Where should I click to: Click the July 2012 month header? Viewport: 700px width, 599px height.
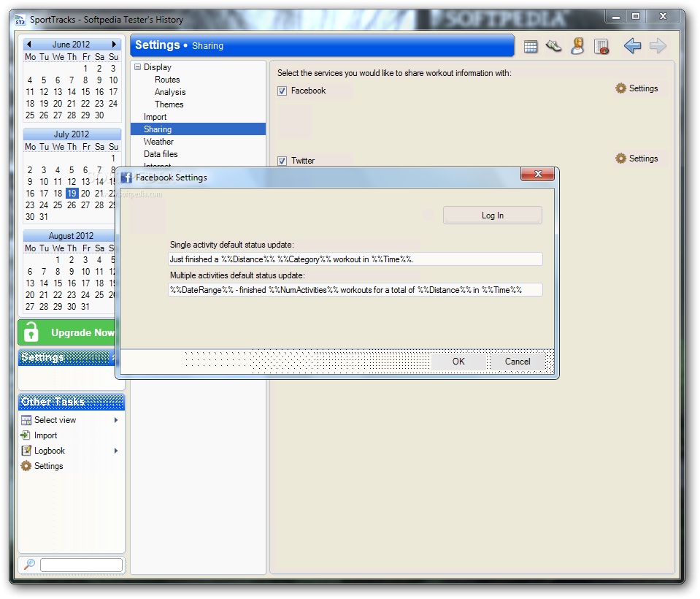tap(72, 134)
